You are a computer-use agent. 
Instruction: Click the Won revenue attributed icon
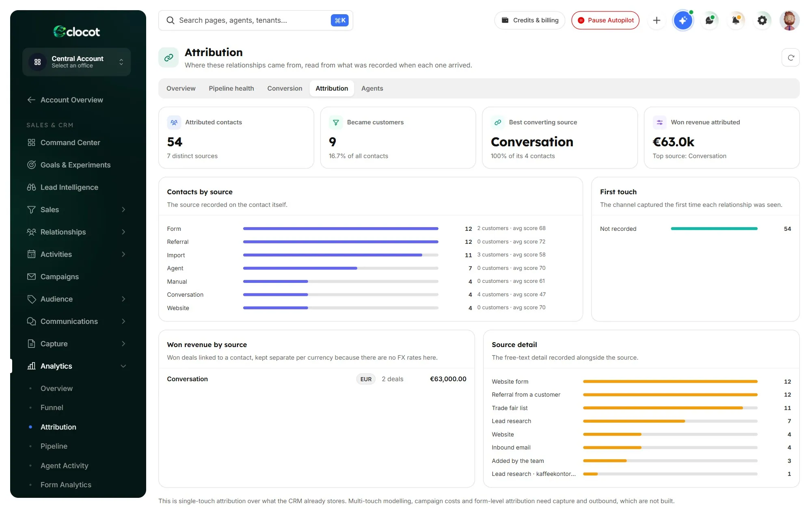pyautogui.click(x=659, y=122)
